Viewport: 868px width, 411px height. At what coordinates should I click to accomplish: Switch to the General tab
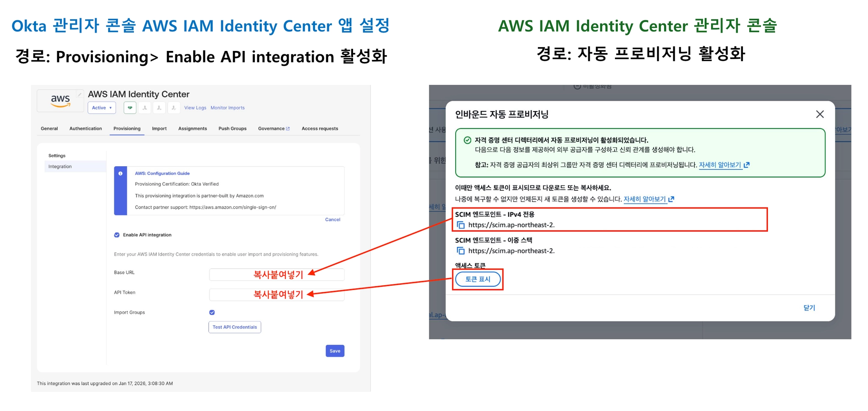pyautogui.click(x=49, y=129)
